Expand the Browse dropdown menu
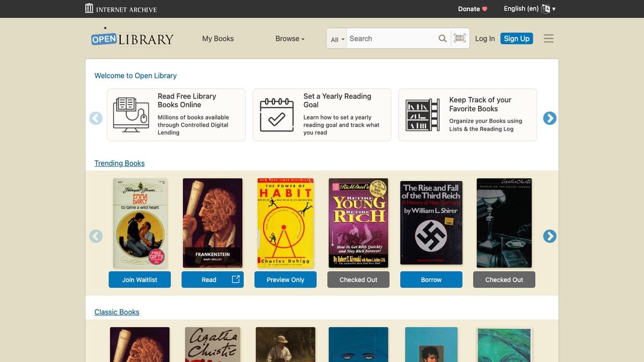The image size is (644, 362). 290,39
